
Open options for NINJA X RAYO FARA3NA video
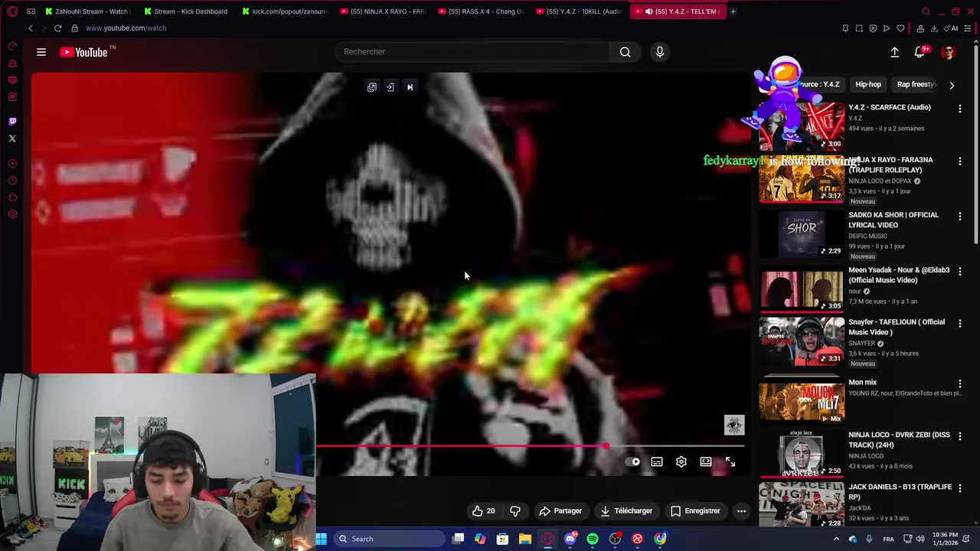pyautogui.click(x=960, y=161)
